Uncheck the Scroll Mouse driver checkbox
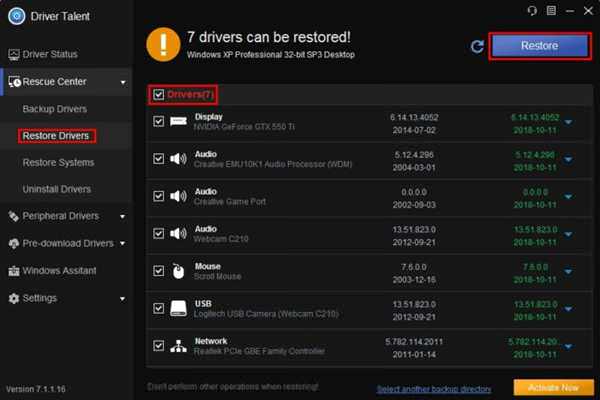Image resolution: width=600 pixels, height=400 pixels. [x=158, y=271]
